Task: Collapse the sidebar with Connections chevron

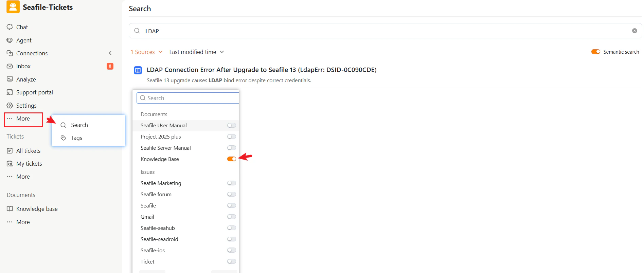Action: coord(110,53)
